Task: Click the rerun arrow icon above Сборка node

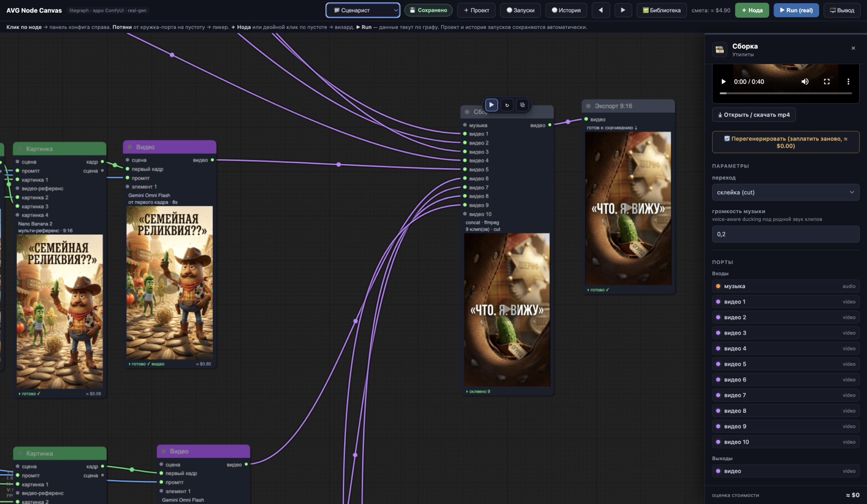Action: [x=507, y=105]
